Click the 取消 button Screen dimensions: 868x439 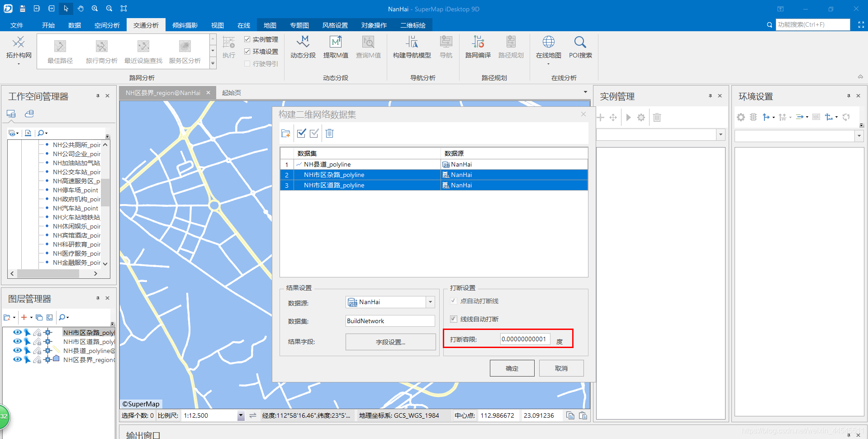[x=561, y=368]
